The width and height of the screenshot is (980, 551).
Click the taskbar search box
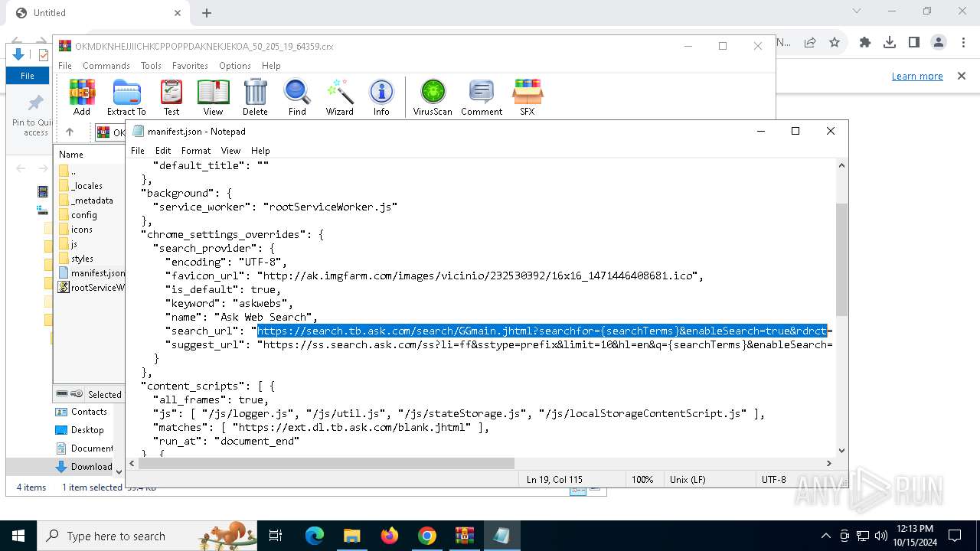click(x=147, y=536)
